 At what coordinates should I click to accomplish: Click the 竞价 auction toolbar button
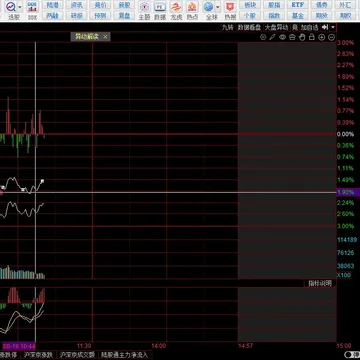100,5
